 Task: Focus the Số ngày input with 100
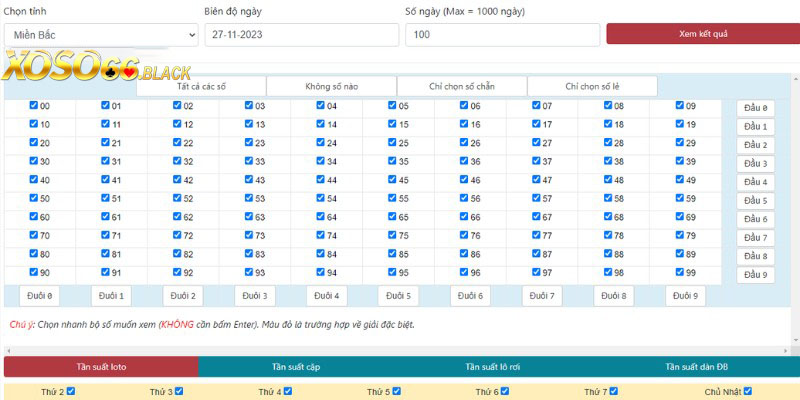coord(503,35)
